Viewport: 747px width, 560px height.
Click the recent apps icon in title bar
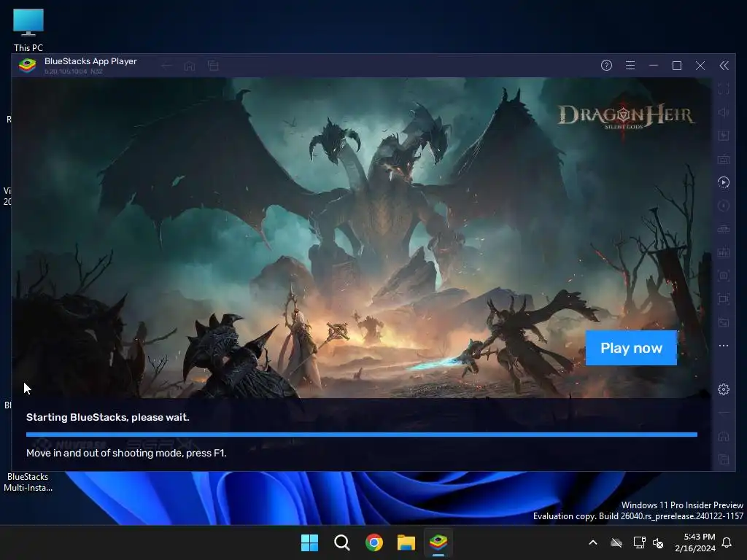point(213,66)
